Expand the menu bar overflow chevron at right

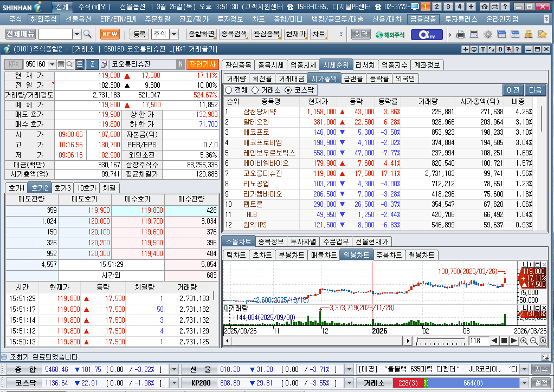[x=546, y=19]
